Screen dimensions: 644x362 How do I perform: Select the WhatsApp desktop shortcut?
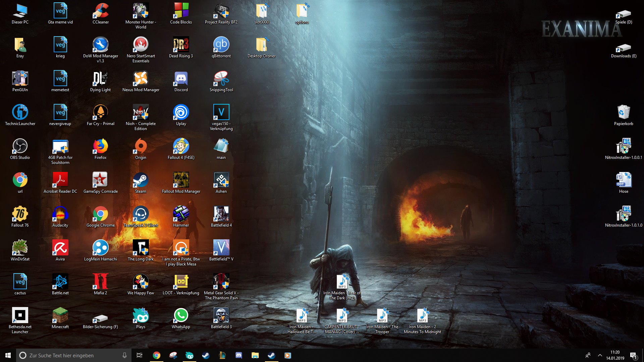click(x=181, y=318)
